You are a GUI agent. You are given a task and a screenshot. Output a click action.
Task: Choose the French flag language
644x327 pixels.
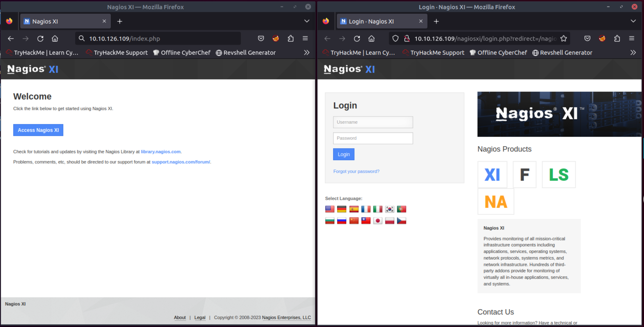pyautogui.click(x=366, y=209)
